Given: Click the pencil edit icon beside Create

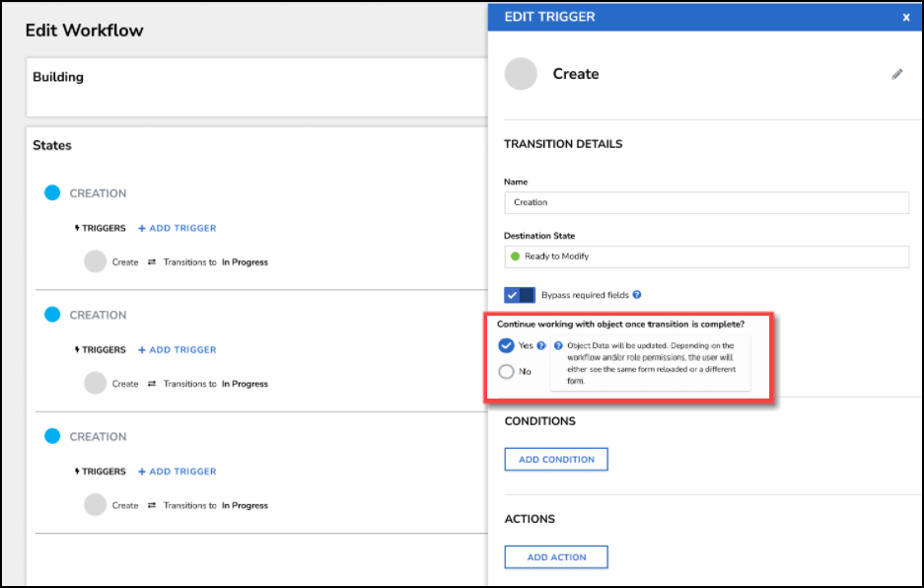Looking at the screenshot, I should pyautogui.click(x=896, y=74).
